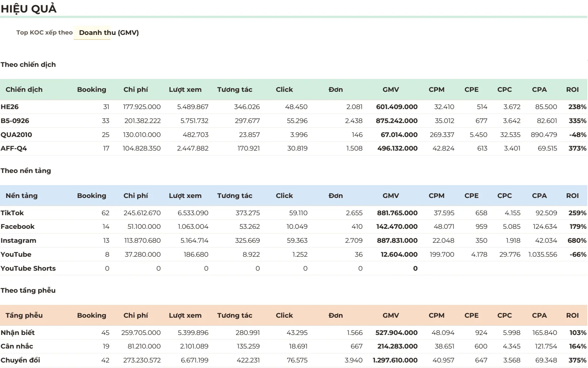Select the "Nhận biết" funnel stage
Screen dimensions: 588x368
tap(18, 333)
